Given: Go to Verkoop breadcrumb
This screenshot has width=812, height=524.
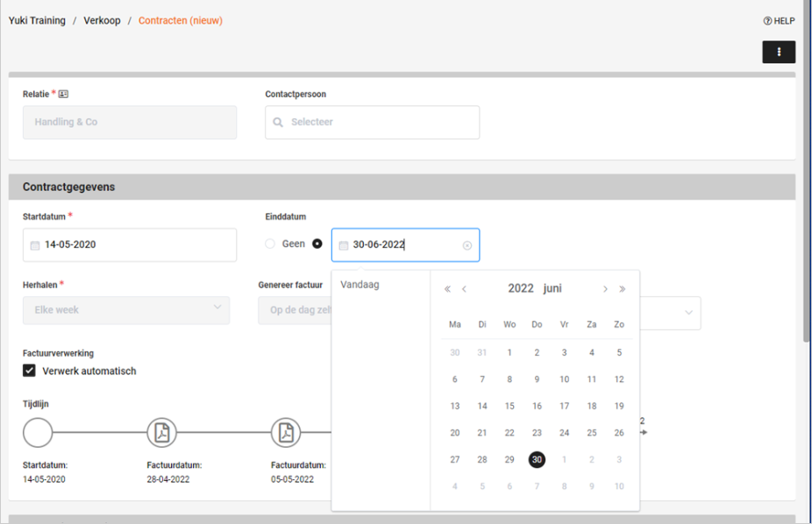Looking at the screenshot, I should point(102,21).
